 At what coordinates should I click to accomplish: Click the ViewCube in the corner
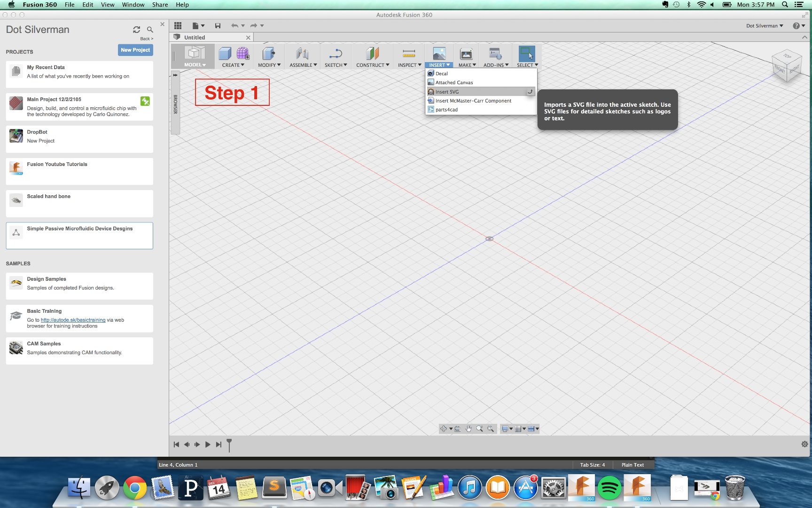click(x=787, y=65)
